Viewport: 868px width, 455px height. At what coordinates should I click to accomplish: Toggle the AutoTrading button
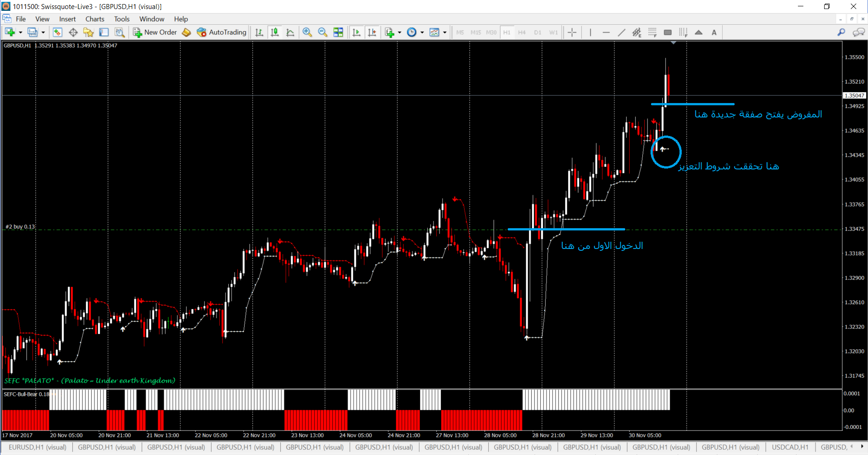tap(222, 32)
